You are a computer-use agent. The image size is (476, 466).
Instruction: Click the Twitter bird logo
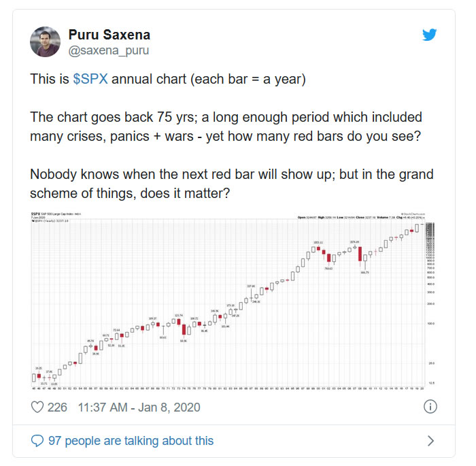(430, 35)
